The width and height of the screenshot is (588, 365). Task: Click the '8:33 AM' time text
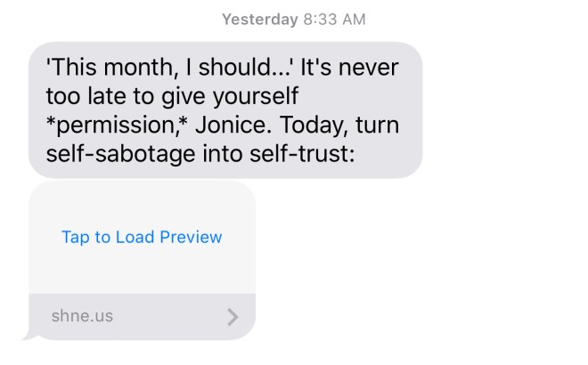334,19
